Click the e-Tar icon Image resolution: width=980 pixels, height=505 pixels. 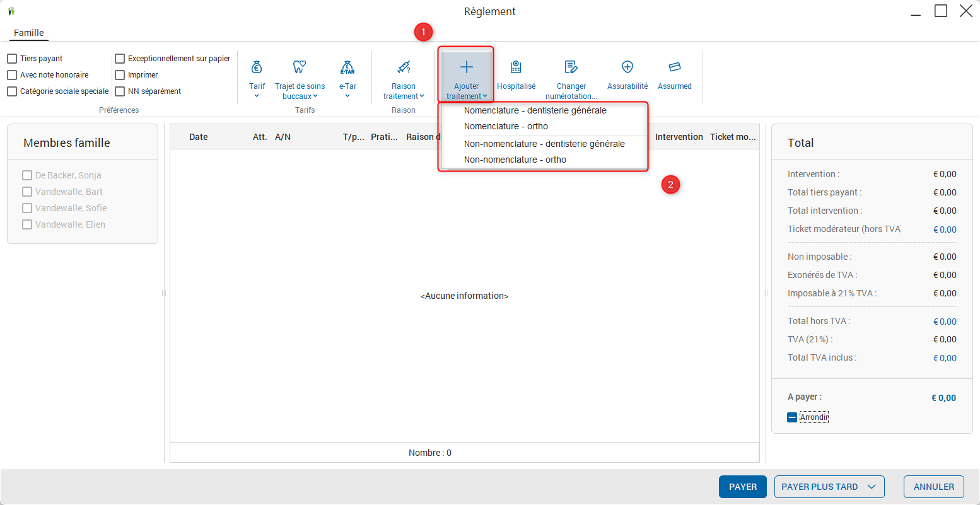(347, 67)
